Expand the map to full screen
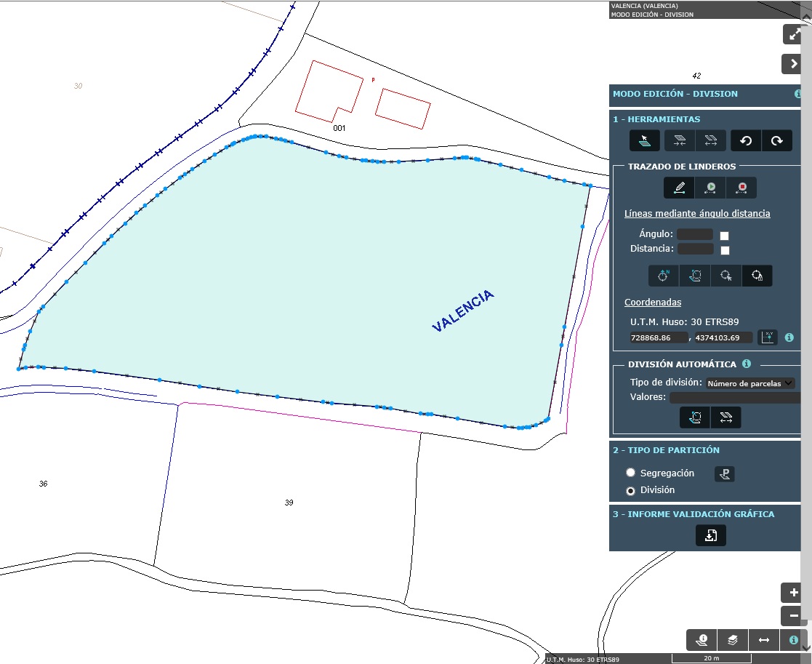 pyautogui.click(x=793, y=34)
